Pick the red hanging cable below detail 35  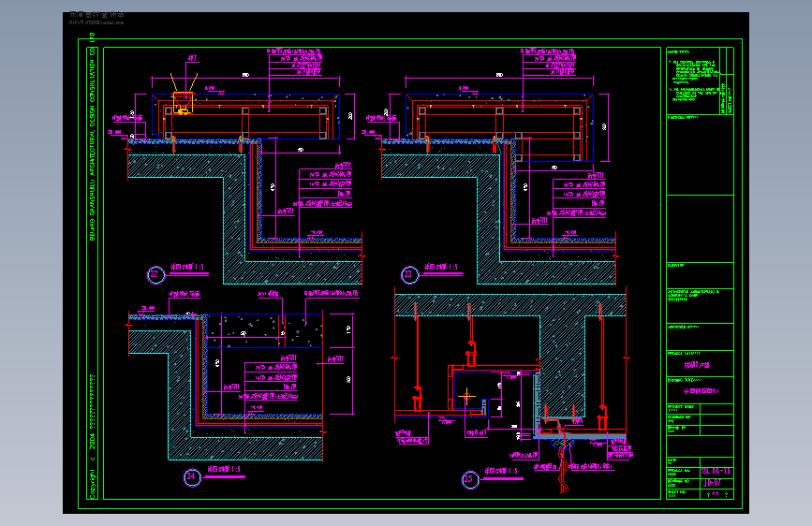tap(564, 469)
